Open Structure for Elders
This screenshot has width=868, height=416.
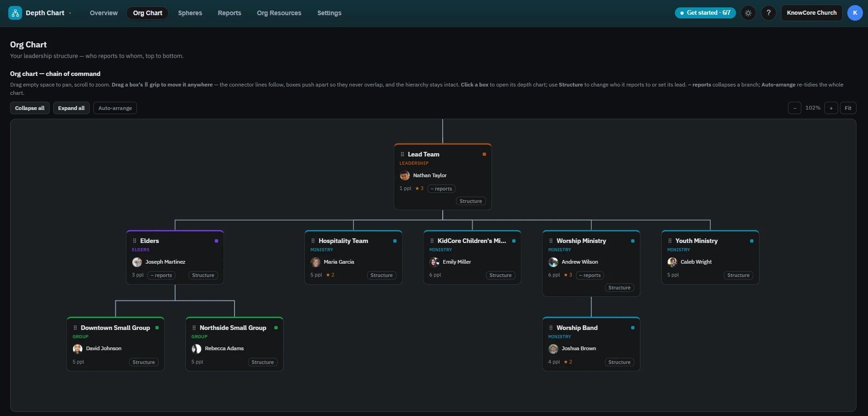click(x=203, y=275)
